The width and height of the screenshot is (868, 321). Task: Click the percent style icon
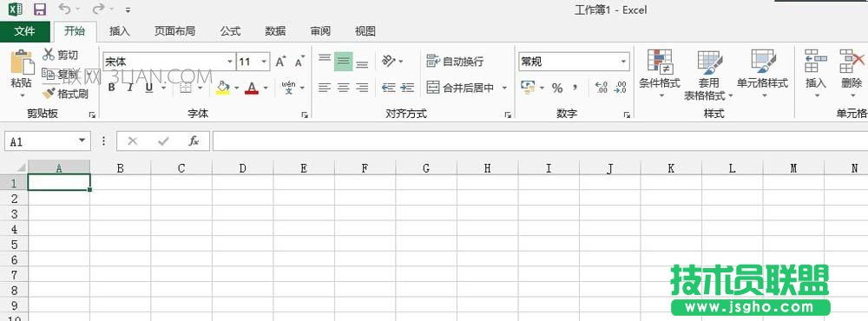click(557, 88)
